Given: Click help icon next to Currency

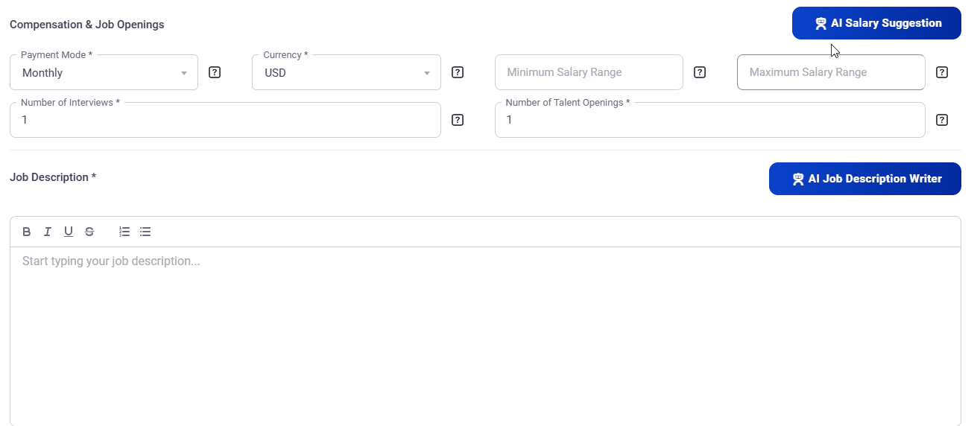Looking at the screenshot, I should pyautogui.click(x=458, y=72).
